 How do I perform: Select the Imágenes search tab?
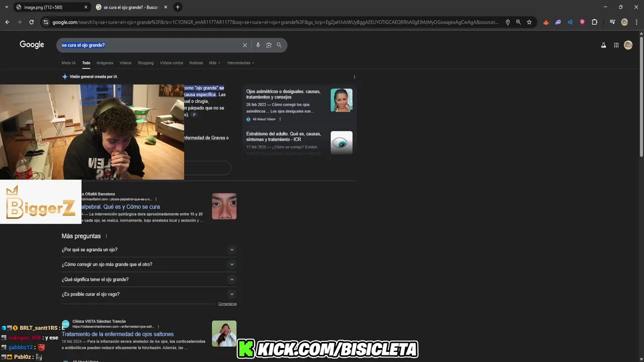tap(105, 63)
